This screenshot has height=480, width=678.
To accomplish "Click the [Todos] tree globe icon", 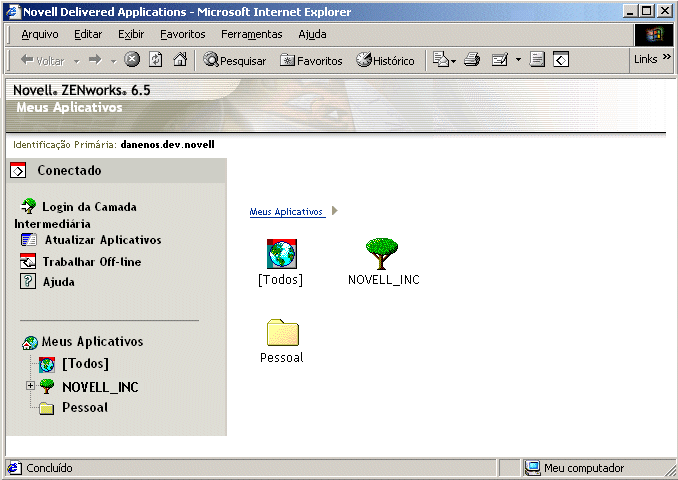I will point(47,365).
